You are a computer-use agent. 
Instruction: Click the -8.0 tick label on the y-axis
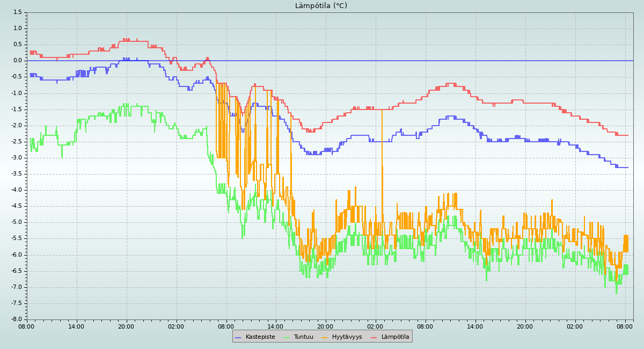pos(16,319)
